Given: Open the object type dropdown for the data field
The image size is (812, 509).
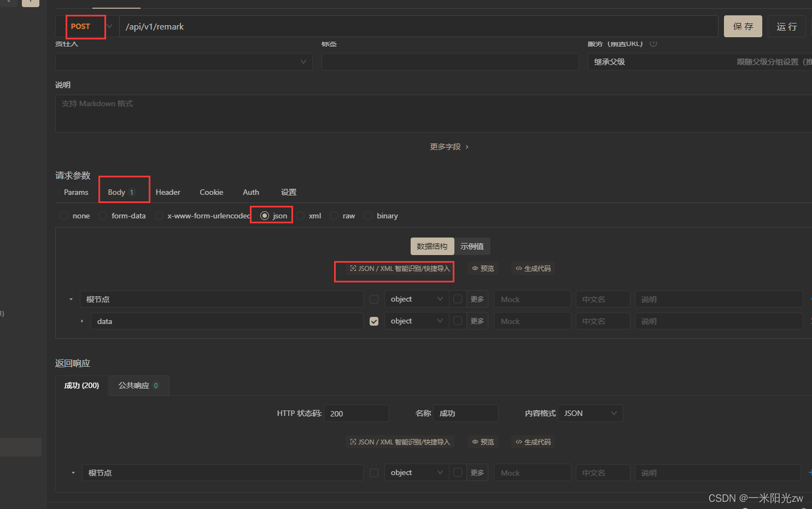Looking at the screenshot, I should 416,321.
